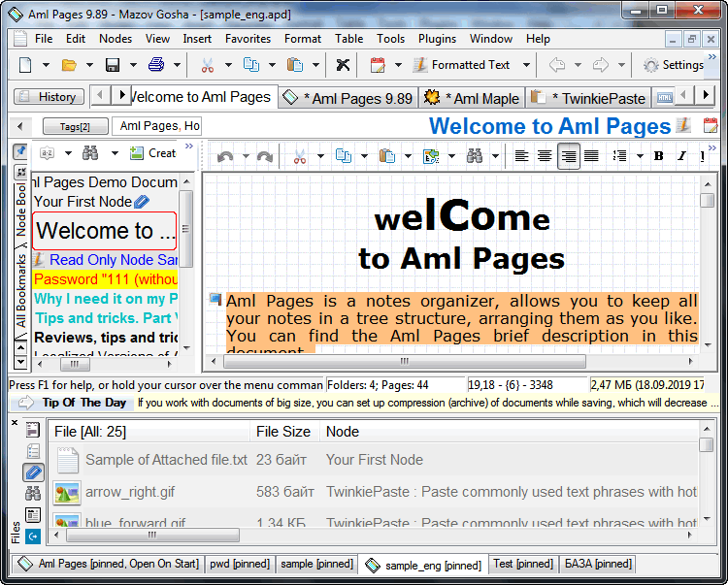Click the calendar date insert icon
This screenshot has height=585, width=728.
378,65
